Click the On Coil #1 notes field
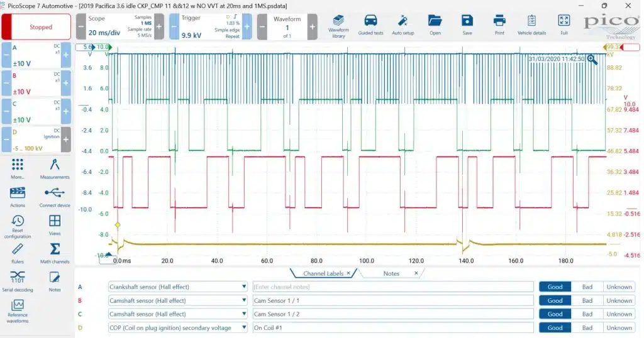The width and height of the screenshot is (644, 338). tap(393, 328)
